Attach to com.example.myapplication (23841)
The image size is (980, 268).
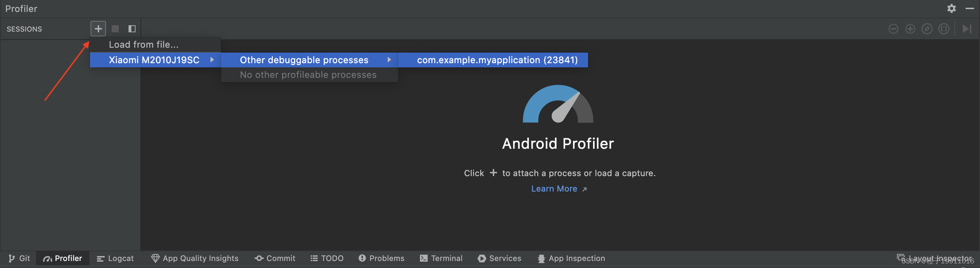[x=493, y=60]
